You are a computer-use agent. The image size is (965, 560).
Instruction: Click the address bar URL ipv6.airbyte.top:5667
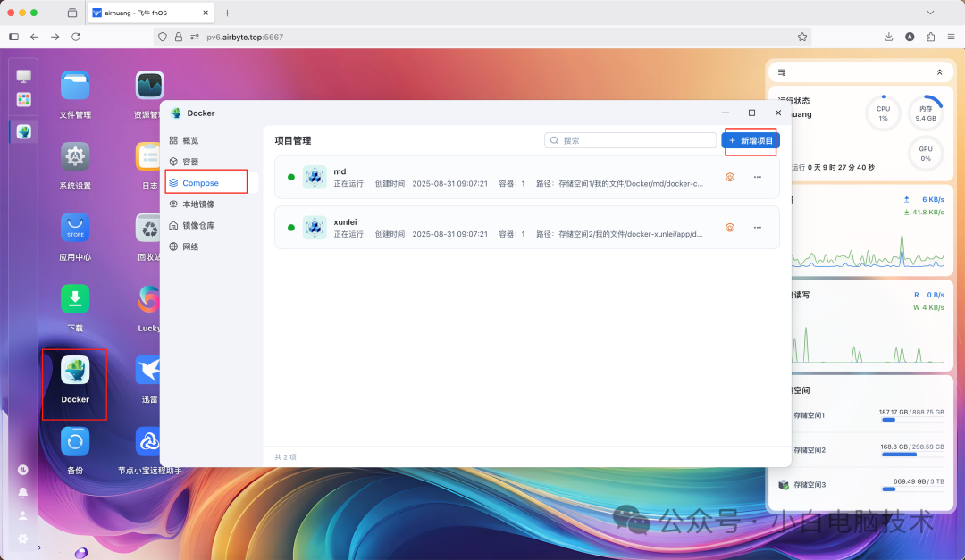coord(244,37)
